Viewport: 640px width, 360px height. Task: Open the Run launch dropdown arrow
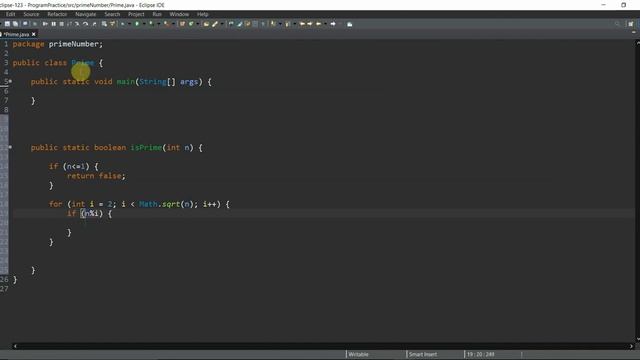(144, 24)
